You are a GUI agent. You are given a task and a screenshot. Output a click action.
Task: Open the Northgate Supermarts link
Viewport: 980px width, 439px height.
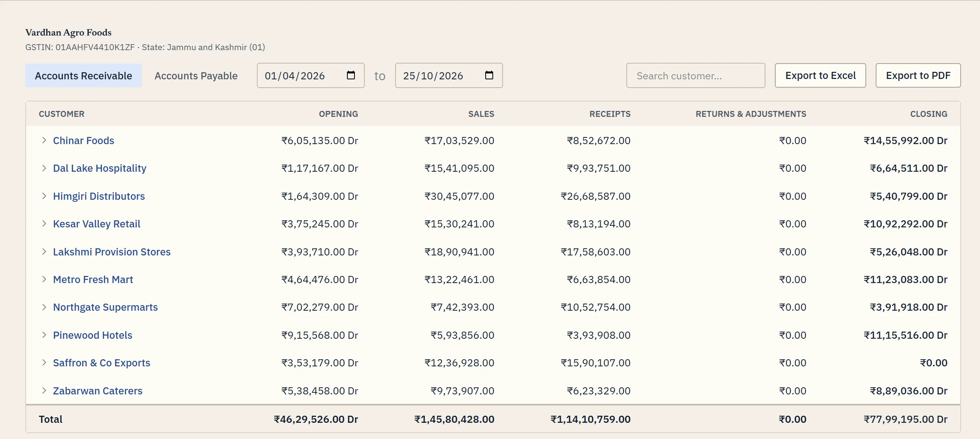click(x=105, y=307)
